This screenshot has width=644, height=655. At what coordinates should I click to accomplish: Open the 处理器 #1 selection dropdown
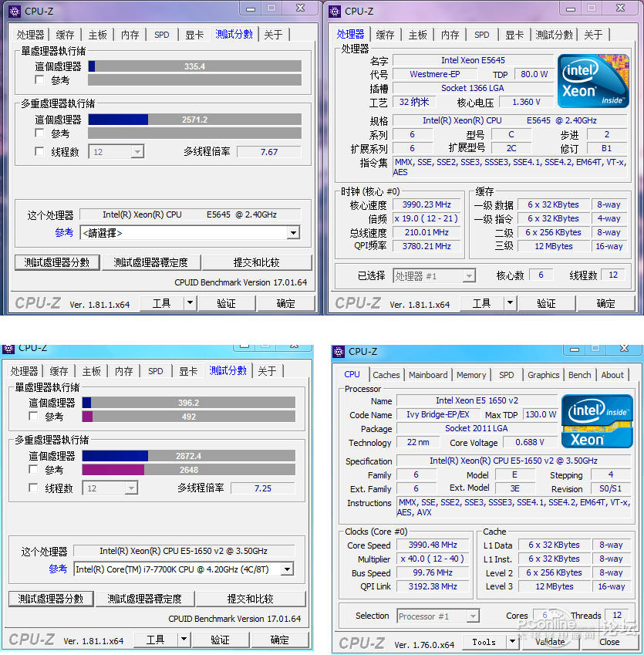pyautogui.click(x=469, y=276)
